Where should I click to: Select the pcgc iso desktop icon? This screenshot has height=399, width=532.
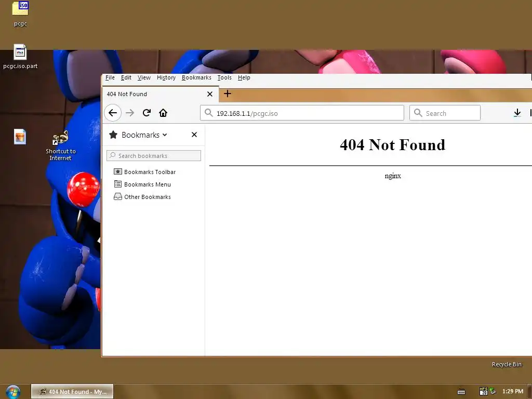(x=20, y=14)
